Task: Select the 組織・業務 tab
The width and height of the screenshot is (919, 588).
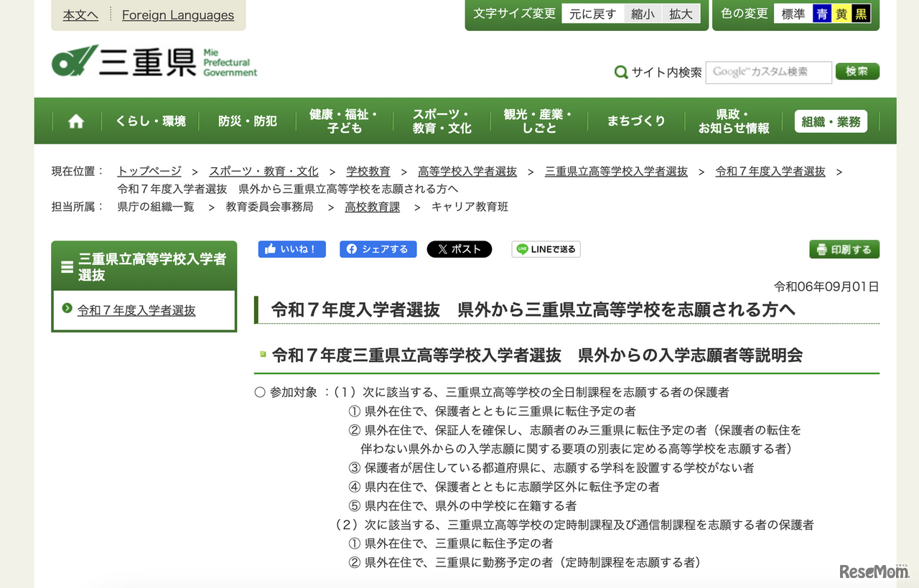Action: coord(830,121)
